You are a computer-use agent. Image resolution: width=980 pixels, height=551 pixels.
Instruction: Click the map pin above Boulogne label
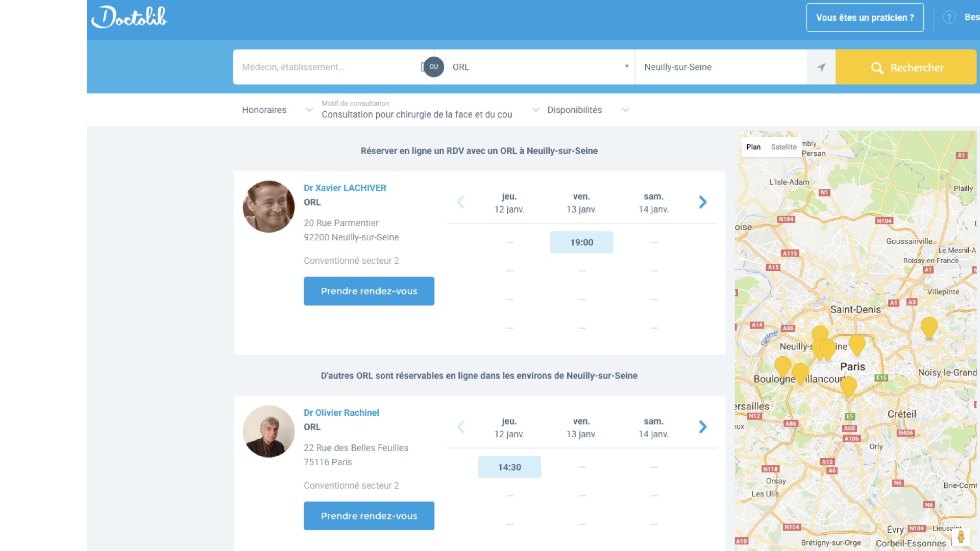782,367
